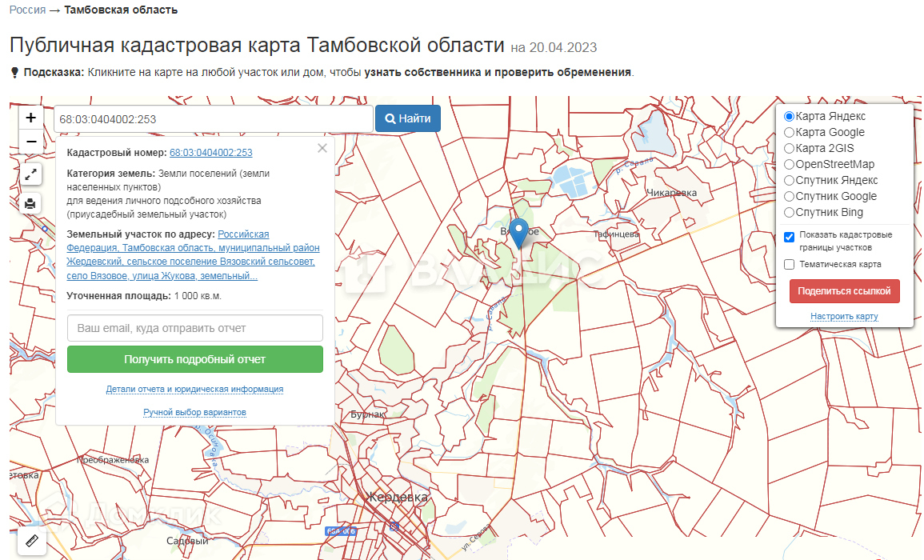Viewport: 924px width, 560px height.
Task: Click Получить подробный отчет button
Action: tap(195, 359)
